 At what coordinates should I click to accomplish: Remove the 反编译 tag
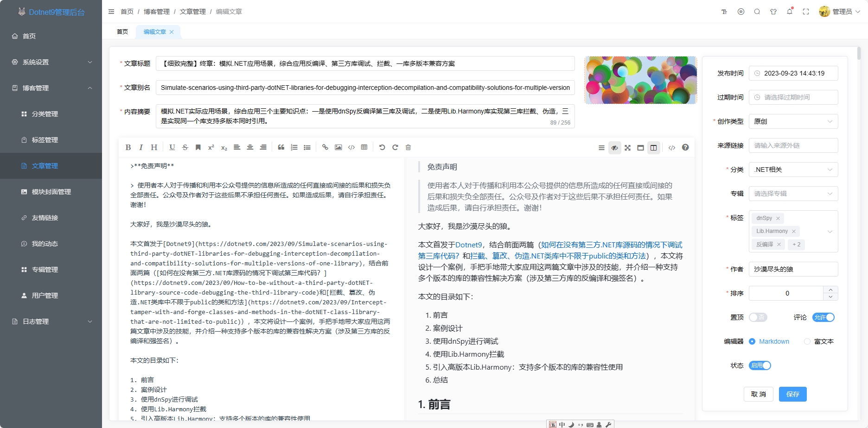point(779,245)
